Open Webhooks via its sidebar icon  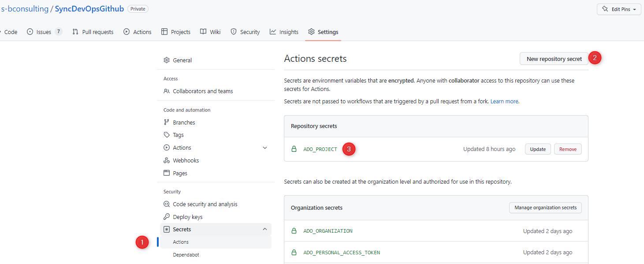point(167,160)
